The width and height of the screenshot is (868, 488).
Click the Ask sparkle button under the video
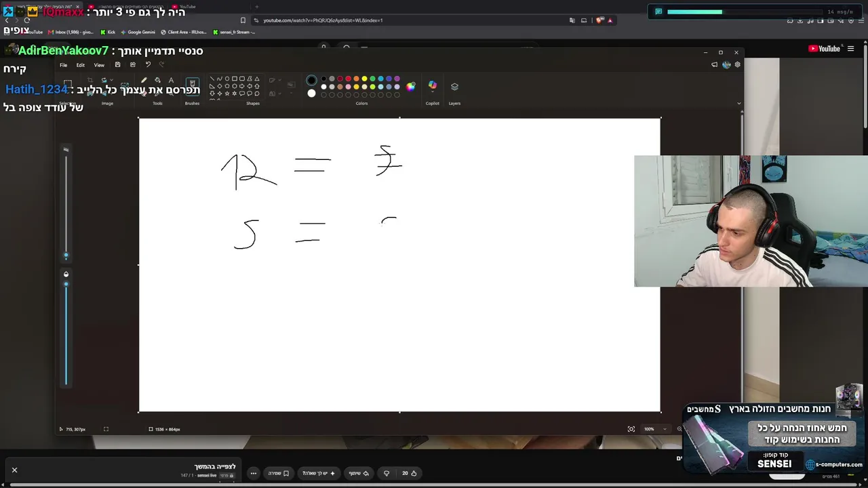point(319,473)
